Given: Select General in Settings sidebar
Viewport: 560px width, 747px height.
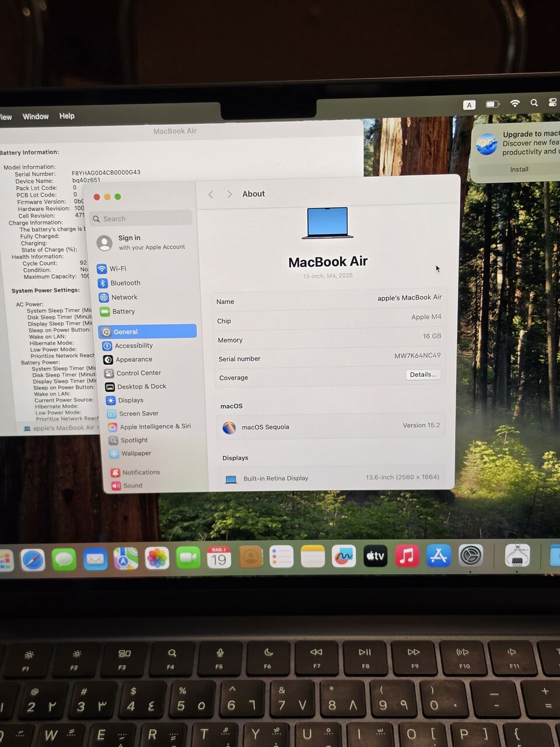Looking at the screenshot, I should (x=148, y=331).
